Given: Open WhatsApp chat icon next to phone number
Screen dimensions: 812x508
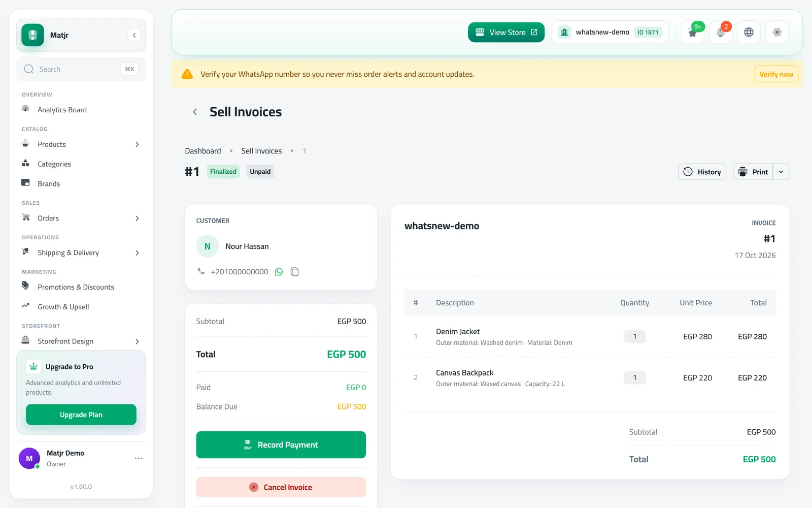Looking at the screenshot, I should click(279, 272).
